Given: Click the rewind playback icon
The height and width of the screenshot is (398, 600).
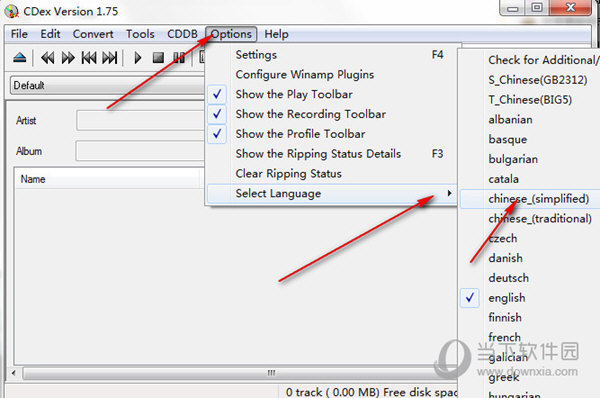Looking at the screenshot, I should pos(47,58).
